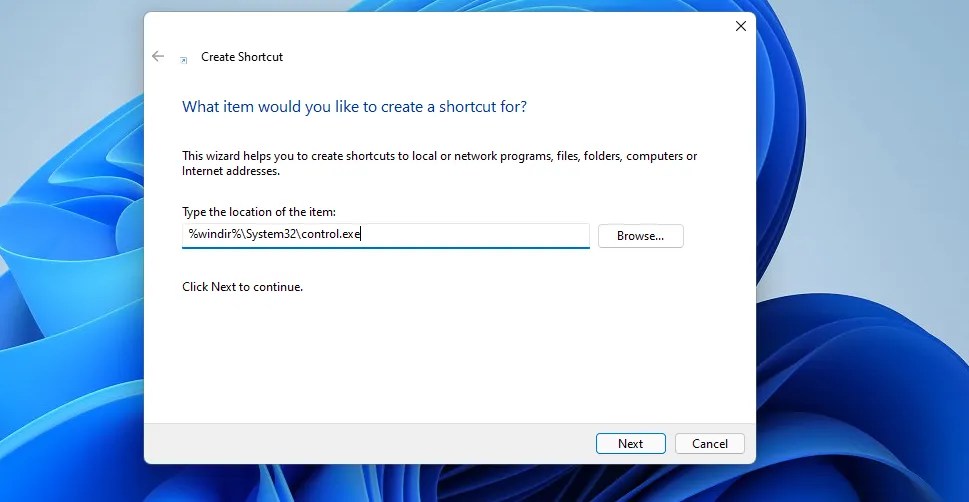Close the Create Shortcut dialog
The image size is (969, 502).
pyautogui.click(x=740, y=26)
